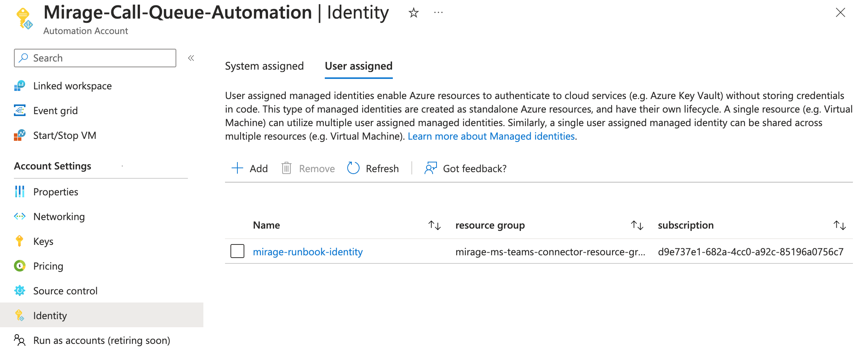Image resolution: width=868 pixels, height=352 pixels.
Task: Click the Refresh circular arrow icon
Action: point(353,168)
